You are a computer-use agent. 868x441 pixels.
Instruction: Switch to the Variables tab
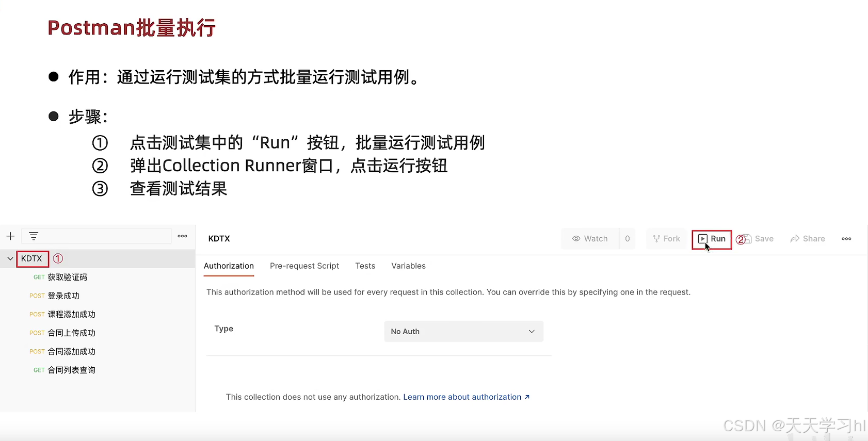click(408, 266)
